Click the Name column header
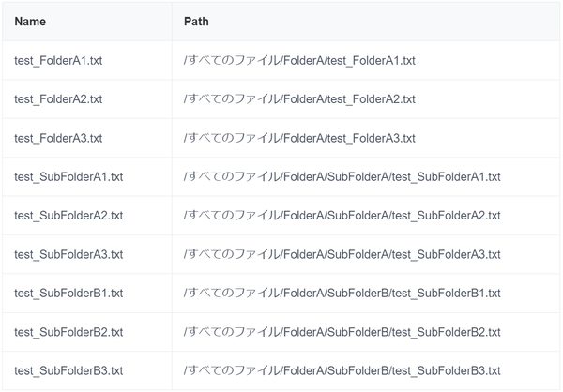Image resolution: width=563 pixels, height=392 pixels. click(30, 22)
